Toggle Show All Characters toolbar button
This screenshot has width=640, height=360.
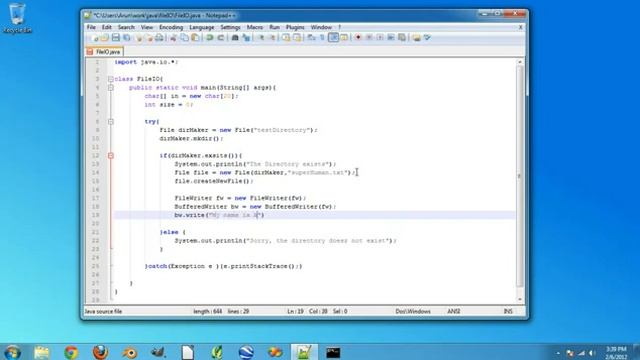pos(322,38)
